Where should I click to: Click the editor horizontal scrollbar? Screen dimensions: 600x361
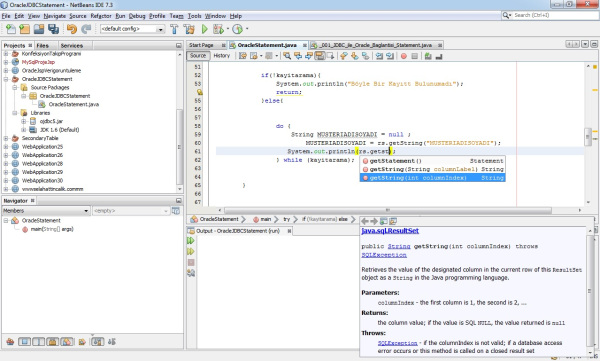tap(388, 210)
